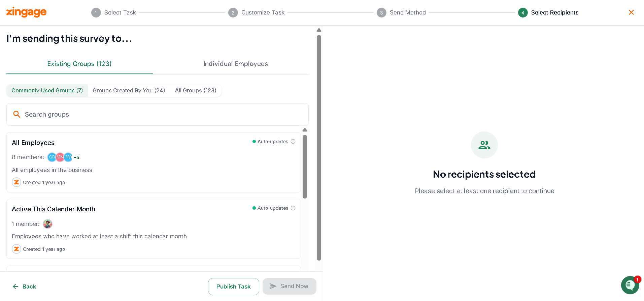
Task: Click 'Employees who have worked at least a shift' text
Action: tap(99, 236)
